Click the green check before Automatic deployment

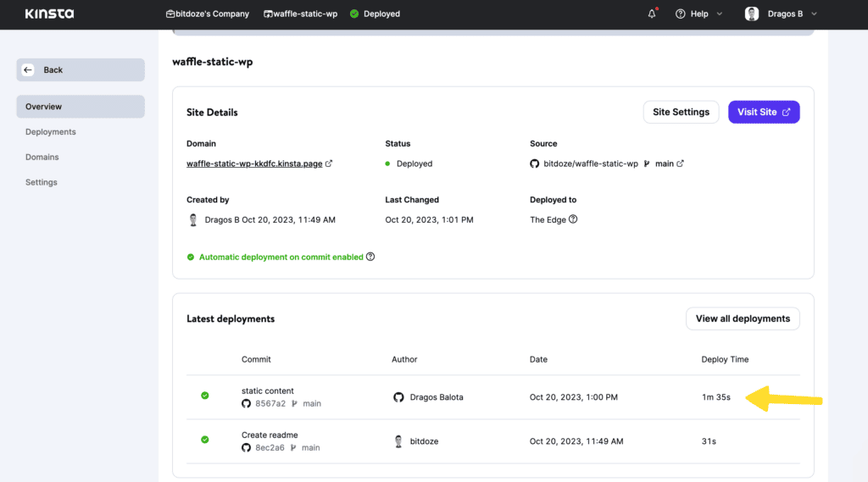pyautogui.click(x=191, y=258)
